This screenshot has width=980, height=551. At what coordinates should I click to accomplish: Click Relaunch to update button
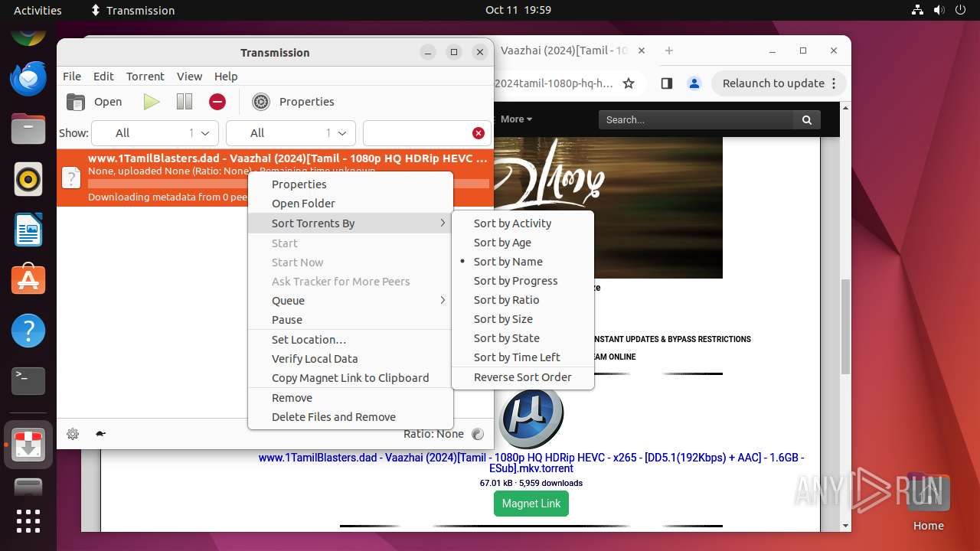coord(779,83)
